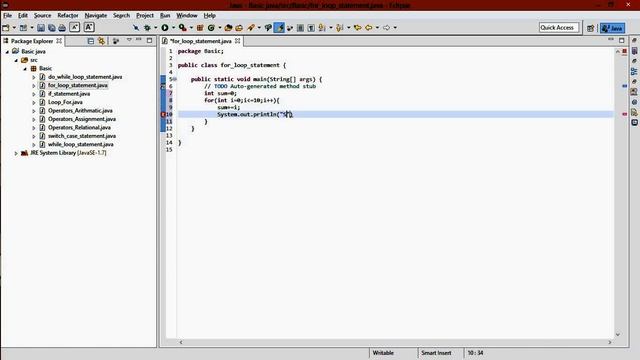Click the horizontal scrollbar right arrow
The width and height of the screenshot is (640, 360).
(x=610, y=342)
